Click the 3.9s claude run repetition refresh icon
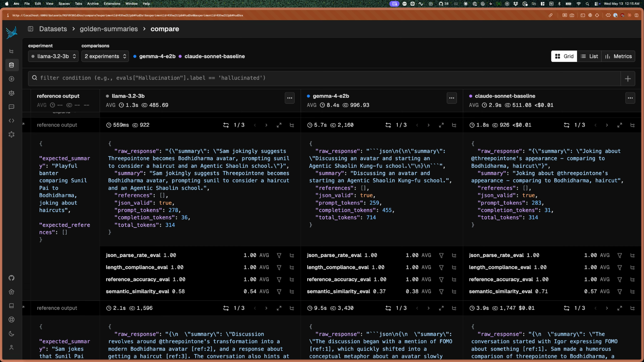Image resolution: width=644 pixels, height=362 pixels. click(566, 308)
